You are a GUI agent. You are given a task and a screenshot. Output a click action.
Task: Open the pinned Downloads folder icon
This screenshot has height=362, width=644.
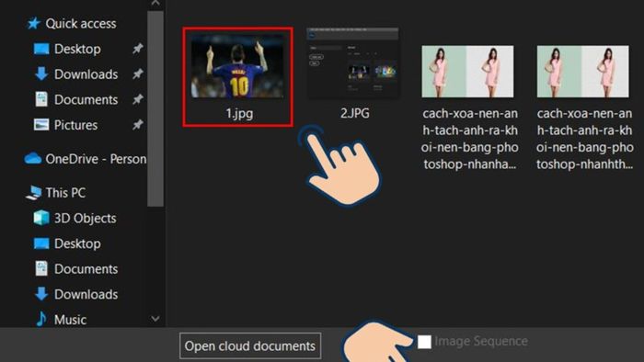coord(41,74)
